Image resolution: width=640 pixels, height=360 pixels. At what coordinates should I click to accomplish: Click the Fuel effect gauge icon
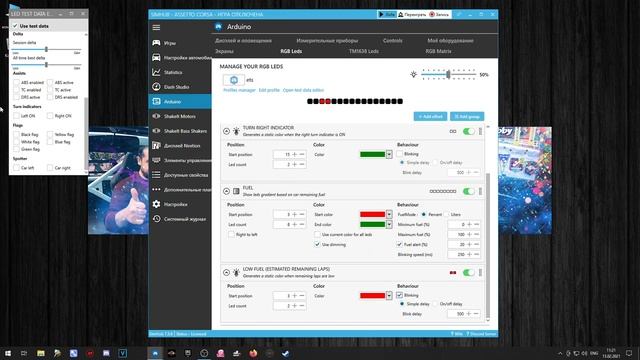pos(236,191)
